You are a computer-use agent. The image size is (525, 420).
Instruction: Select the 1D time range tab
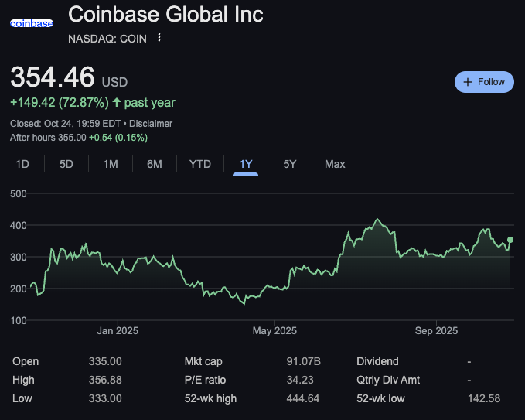pos(22,164)
